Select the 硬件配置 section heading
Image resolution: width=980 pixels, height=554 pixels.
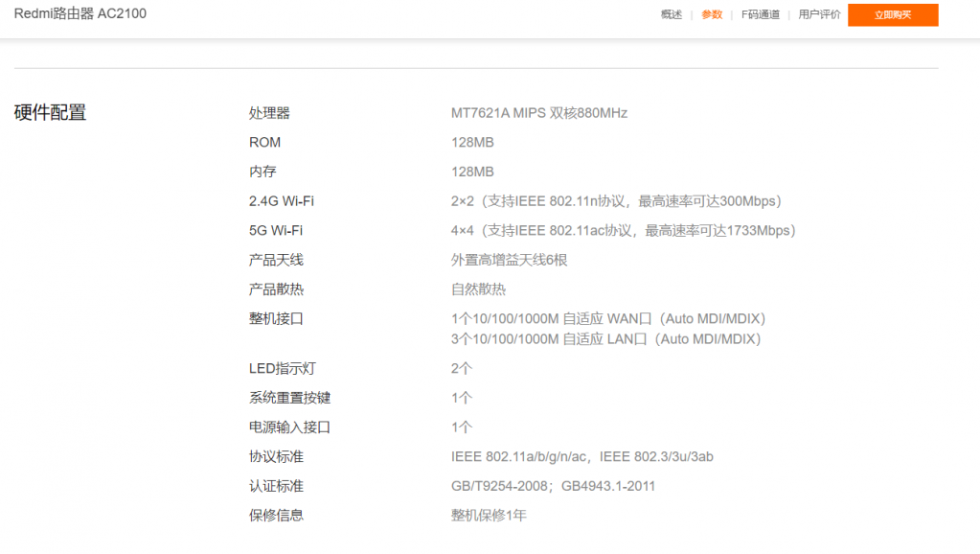(x=50, y=112)
